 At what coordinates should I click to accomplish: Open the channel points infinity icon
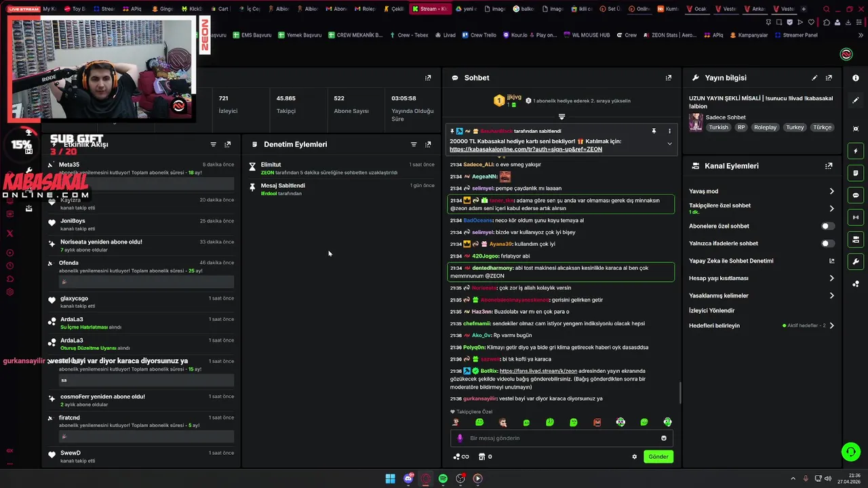tap(461, 457)
